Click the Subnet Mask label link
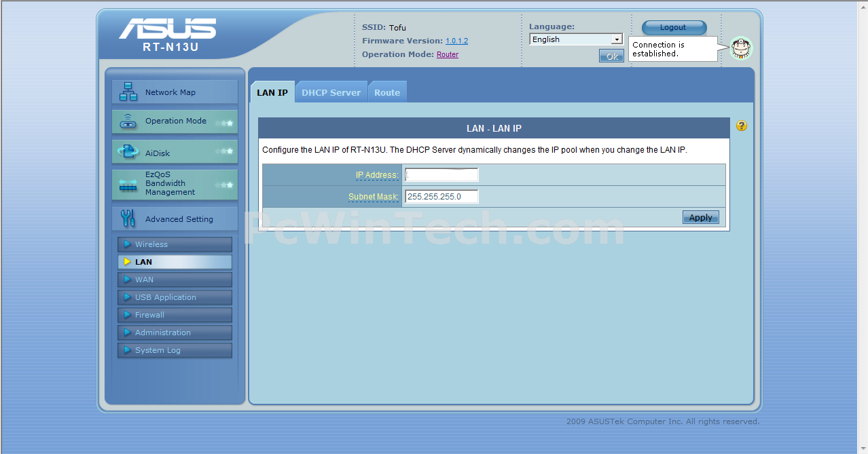Screen dimensions: 868x454 pos(374,197)
